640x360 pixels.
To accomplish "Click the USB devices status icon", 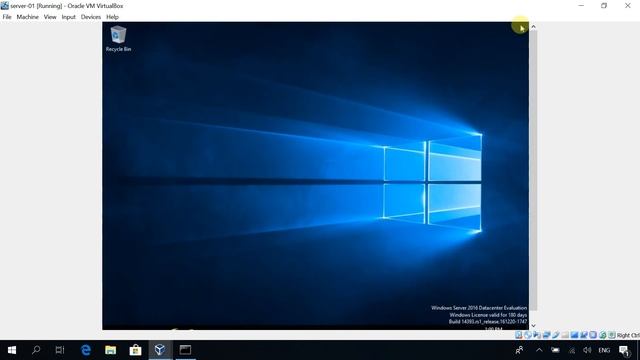I will click(x=556, y=335).
